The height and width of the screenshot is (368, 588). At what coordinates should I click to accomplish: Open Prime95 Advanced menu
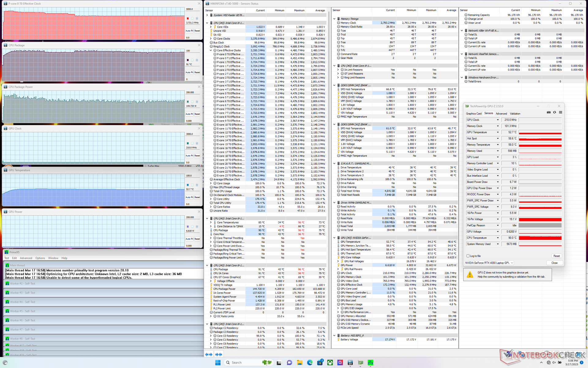[26, 258]
